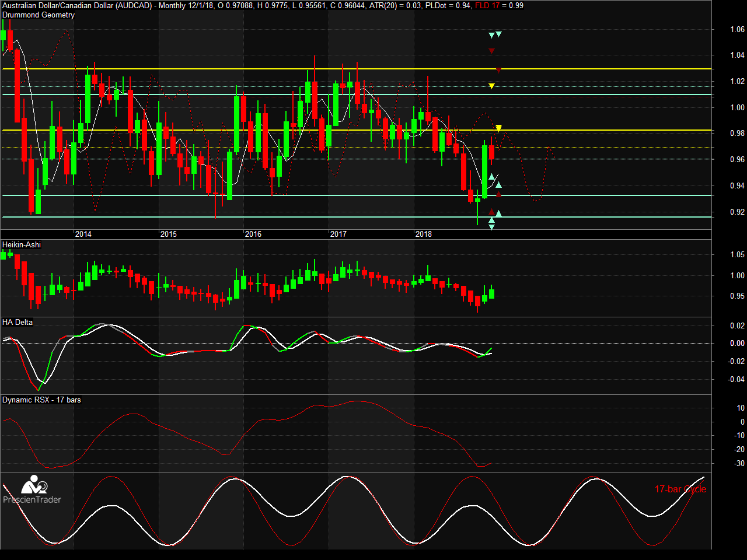This screenshot has width=747, height=560.
Task: Click the -30 label on RSX axis
Action: [738, 463]
